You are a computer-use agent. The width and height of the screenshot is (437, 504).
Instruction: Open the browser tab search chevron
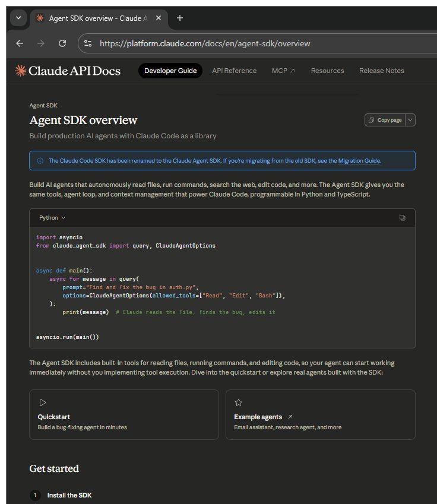click(x=18, y=18)
